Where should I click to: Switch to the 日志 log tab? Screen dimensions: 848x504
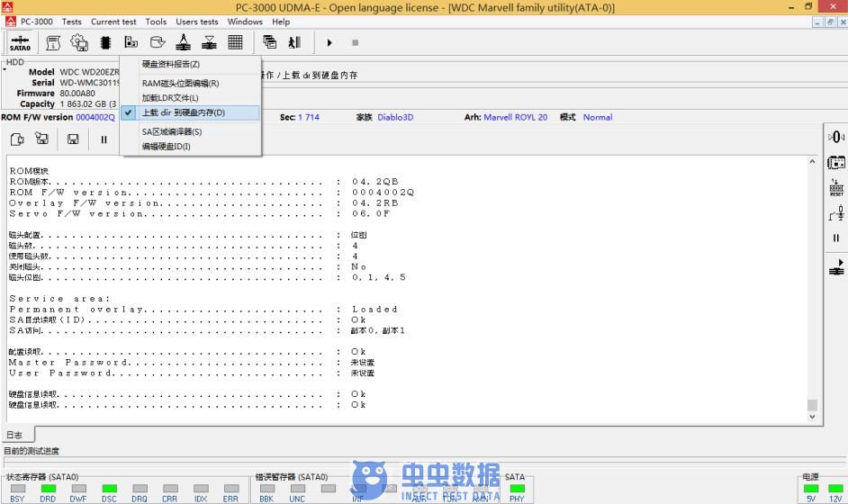[x=16, y=435]
